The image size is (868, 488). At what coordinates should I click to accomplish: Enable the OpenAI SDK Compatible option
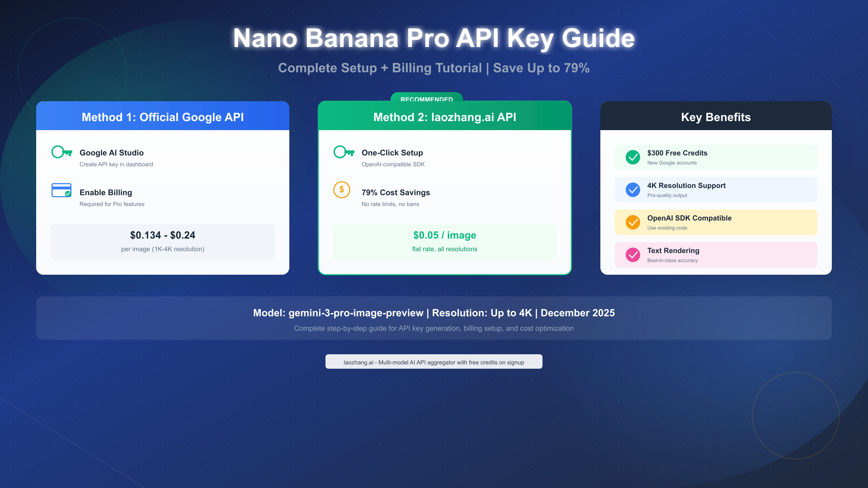tap(716, 222)
